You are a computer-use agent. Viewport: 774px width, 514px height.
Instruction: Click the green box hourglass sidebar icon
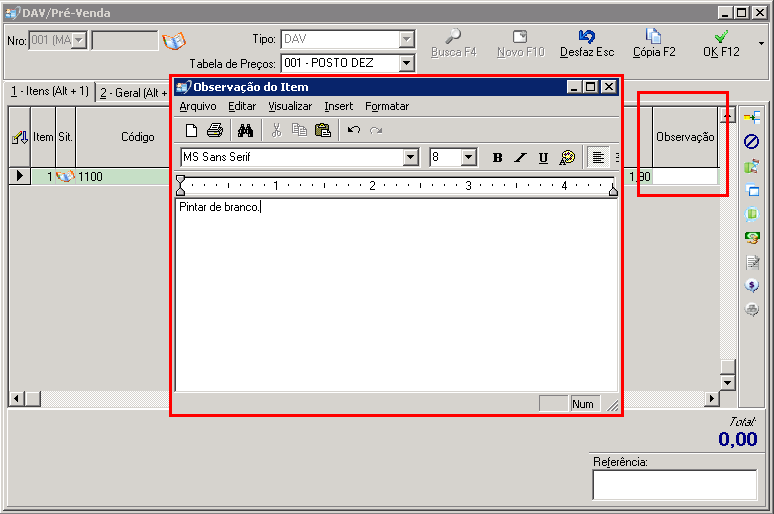tap(752, 166)
